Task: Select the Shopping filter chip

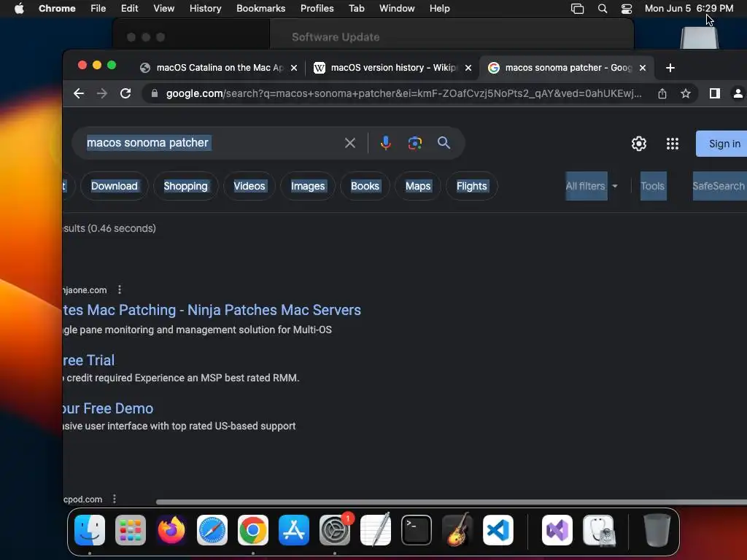Action: (186, 186)
